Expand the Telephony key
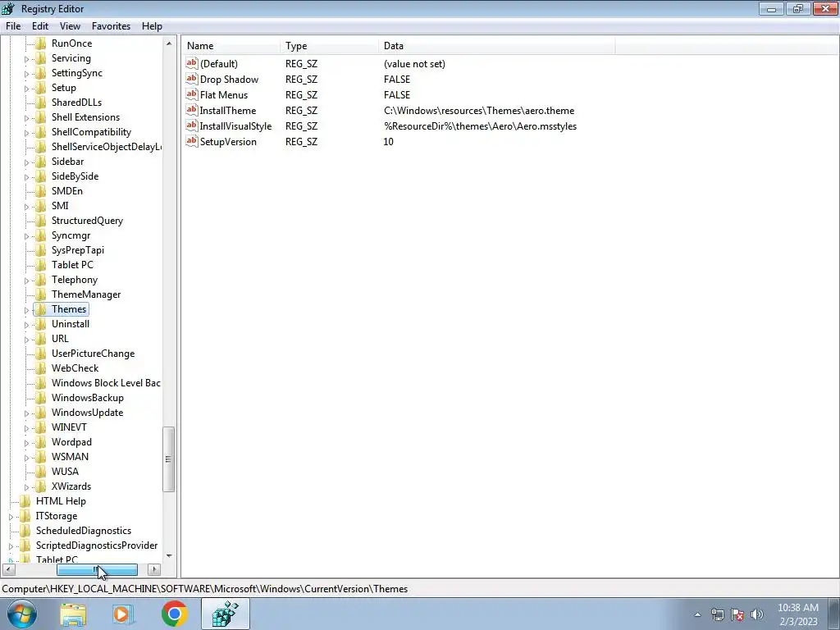 coord(26,281)
